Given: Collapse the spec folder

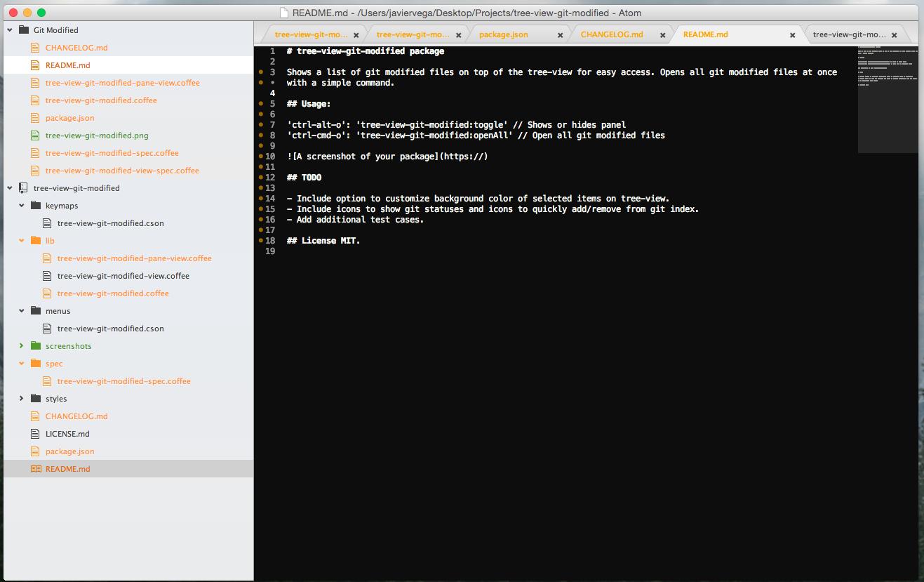Looking at the screenshot, I should click(x=22, y=364).
